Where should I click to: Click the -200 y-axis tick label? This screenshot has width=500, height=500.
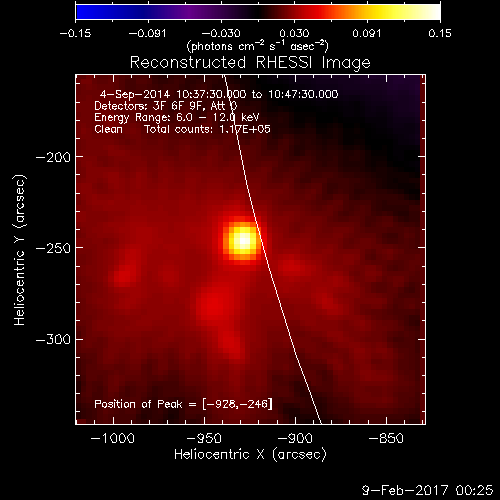[x=53, y=157]
